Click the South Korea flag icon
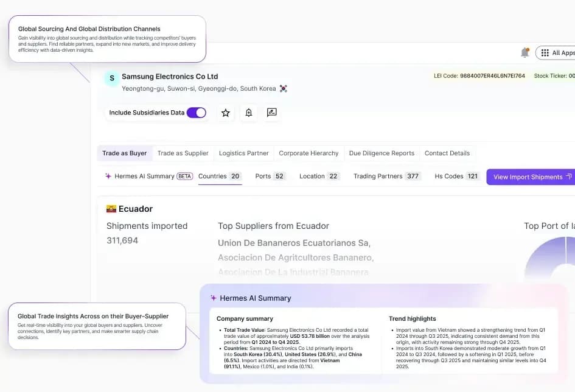The height and width of the screenshot is (392, 575). click(283, 89)
